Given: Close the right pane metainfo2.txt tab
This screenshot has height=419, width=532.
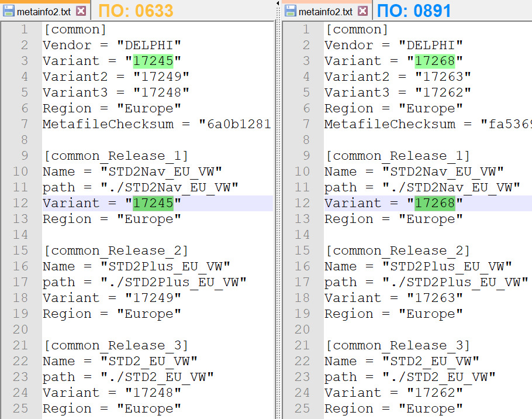Looking at the screenshot, I should tap(362, 11).
